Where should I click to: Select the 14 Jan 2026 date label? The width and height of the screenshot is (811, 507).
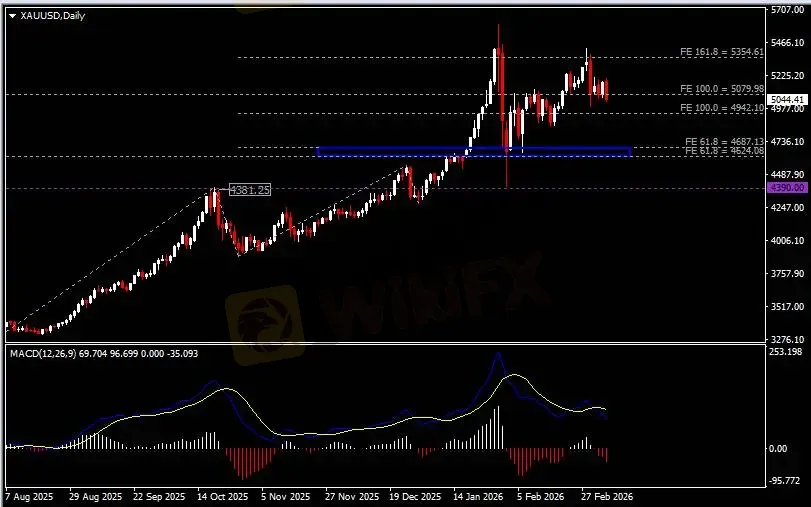click(x=479, y=497)
